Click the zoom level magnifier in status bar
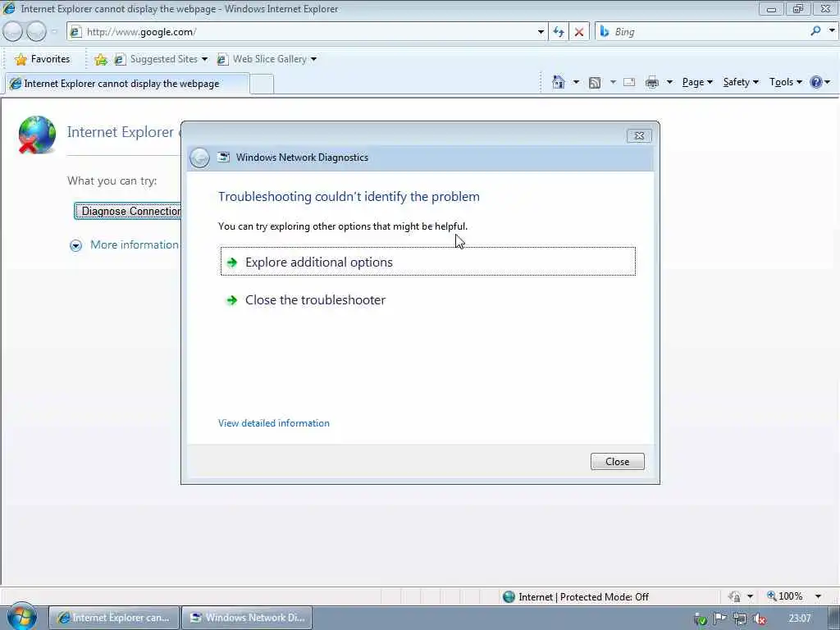The width and height of the screenshot is (840, 630). pos(771,596)
